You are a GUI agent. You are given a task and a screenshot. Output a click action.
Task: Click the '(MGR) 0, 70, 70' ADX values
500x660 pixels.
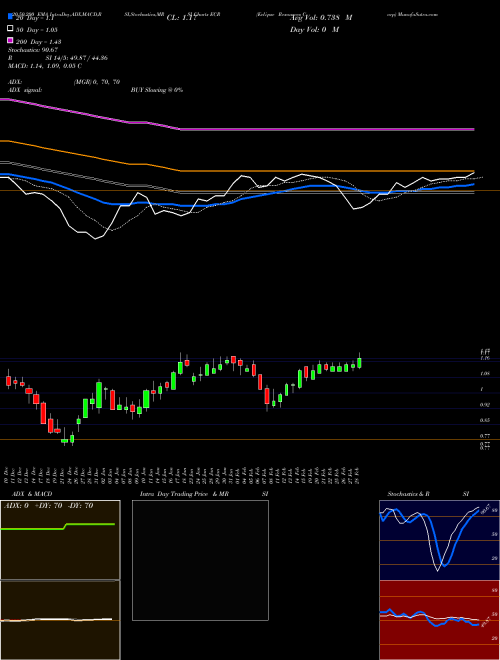point(98,82)
